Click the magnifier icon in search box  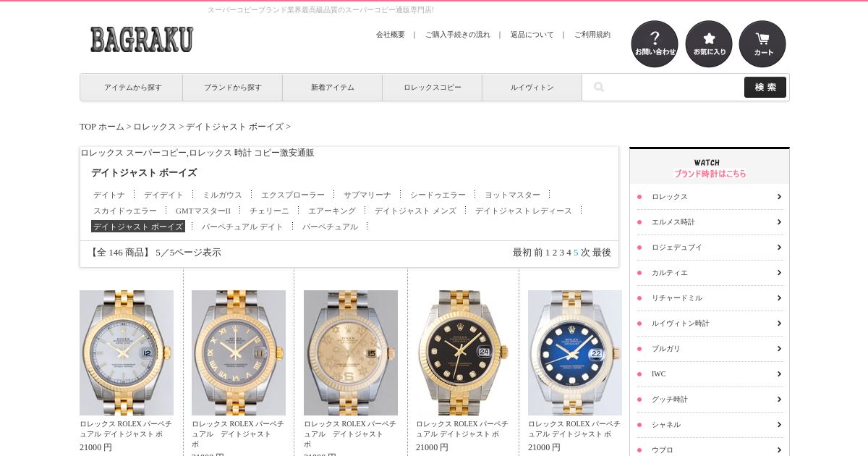pyautogui.click(x=599, y=88)
